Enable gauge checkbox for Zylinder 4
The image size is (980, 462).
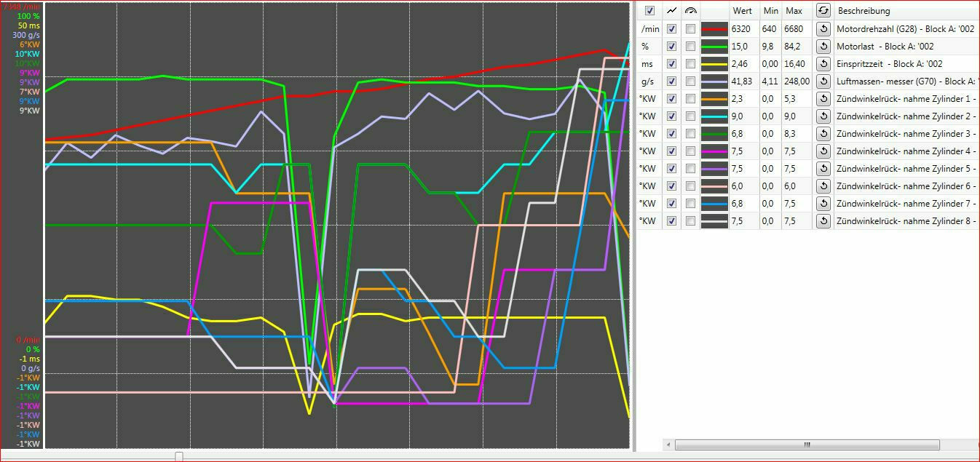pyautogui.click(x=690, y=151)
